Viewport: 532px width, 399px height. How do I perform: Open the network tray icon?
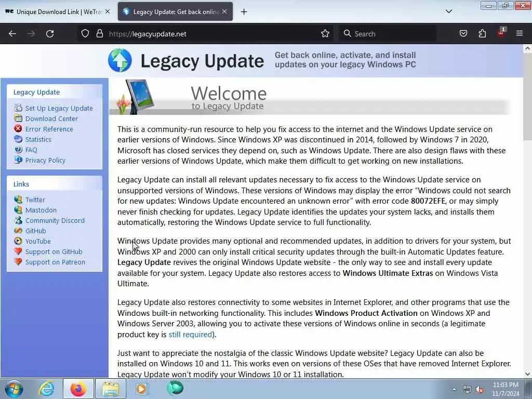click(x=467, y=390)
